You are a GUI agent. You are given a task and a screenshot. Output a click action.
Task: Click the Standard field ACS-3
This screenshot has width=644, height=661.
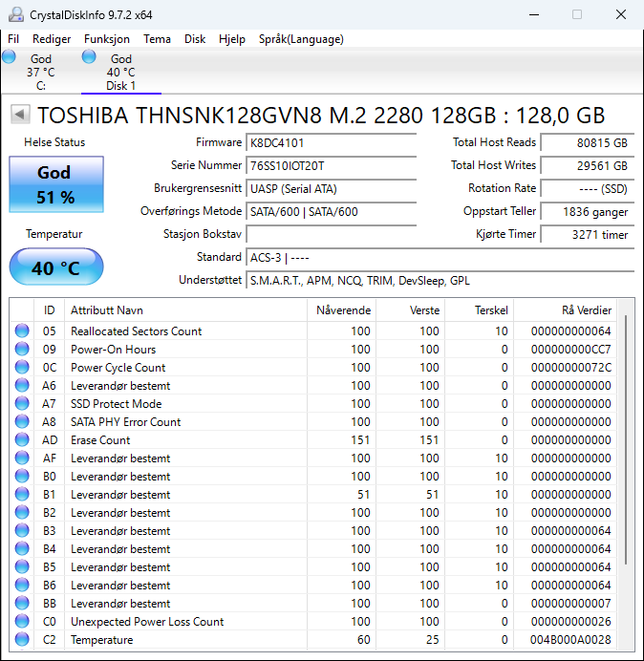coord(440,257)
